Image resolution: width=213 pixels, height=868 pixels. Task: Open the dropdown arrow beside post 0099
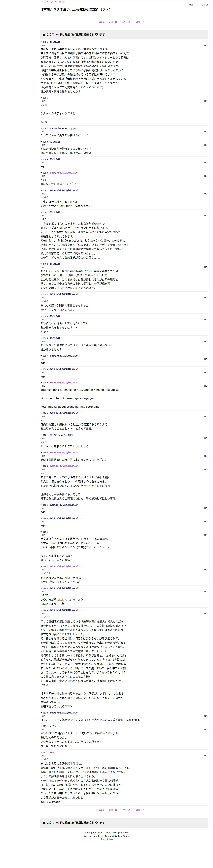pyautogui.click(x=41, y=383)
